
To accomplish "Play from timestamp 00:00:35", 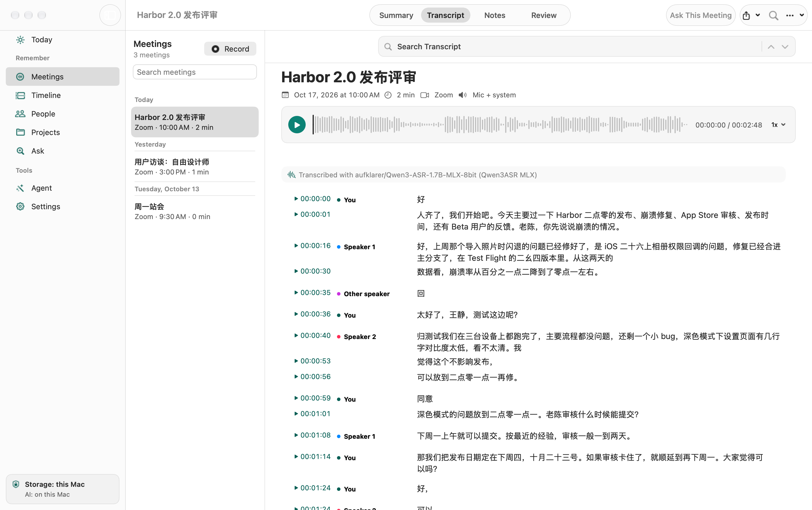I will [x=312, y=292].
